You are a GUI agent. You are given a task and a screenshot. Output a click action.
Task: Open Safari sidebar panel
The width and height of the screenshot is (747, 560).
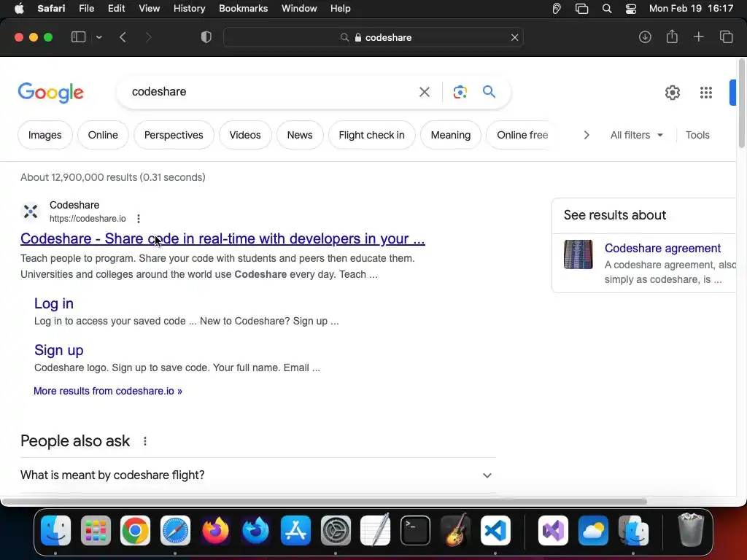(x=78, y=37)
